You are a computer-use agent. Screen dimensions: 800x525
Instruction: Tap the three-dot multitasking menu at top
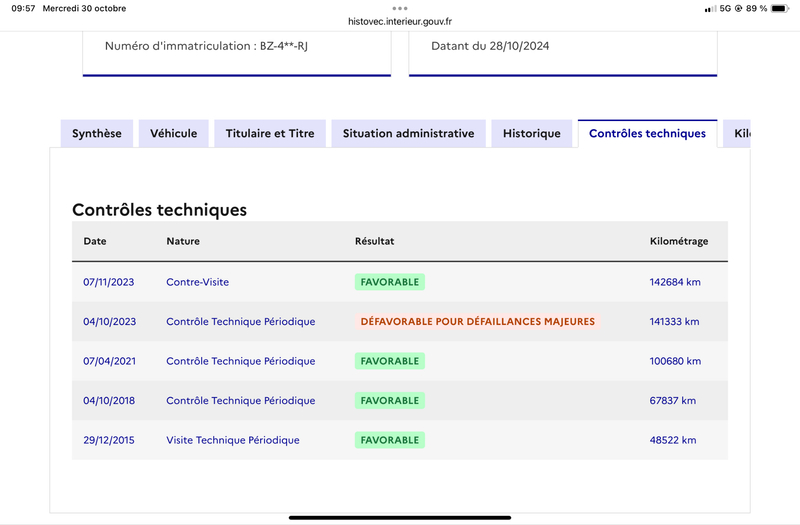coord(400,8)
